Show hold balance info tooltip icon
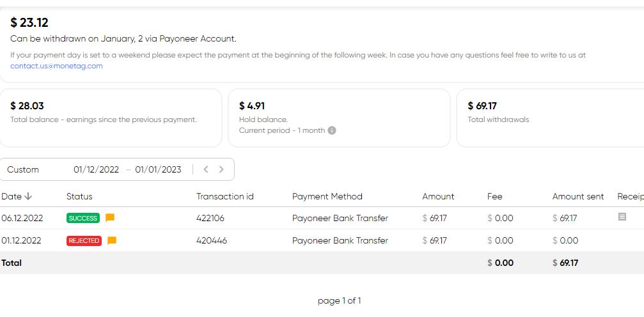644x317 pixels. click(x=332, y=130)
